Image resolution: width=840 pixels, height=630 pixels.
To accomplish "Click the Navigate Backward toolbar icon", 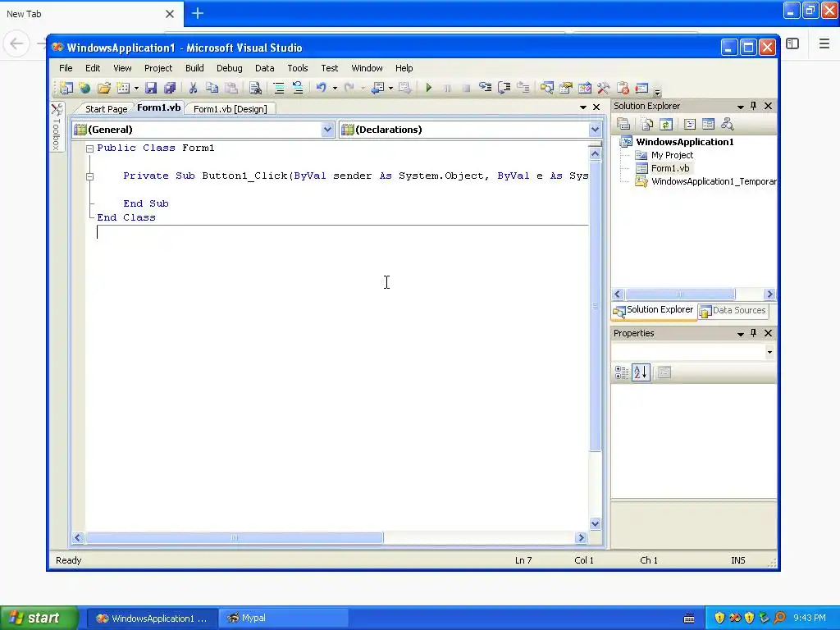I will pos(377,88).
